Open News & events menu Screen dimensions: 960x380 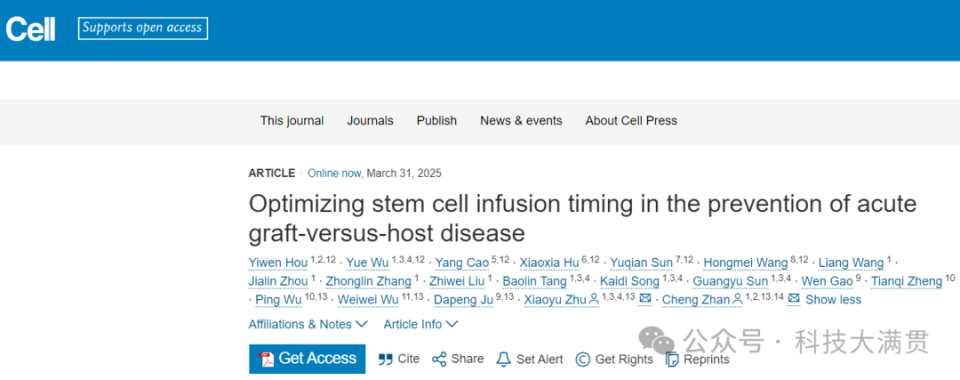pos(521,121)
